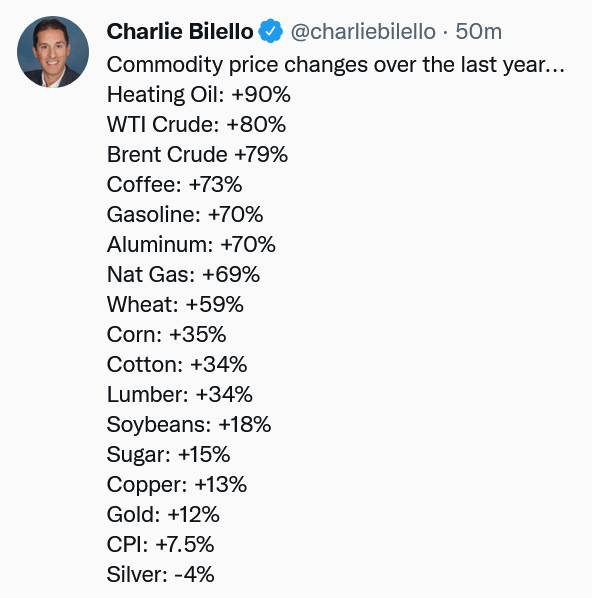Visit the @charliebilello handle link
Screen dimensions: 592x598
(363, 31)
